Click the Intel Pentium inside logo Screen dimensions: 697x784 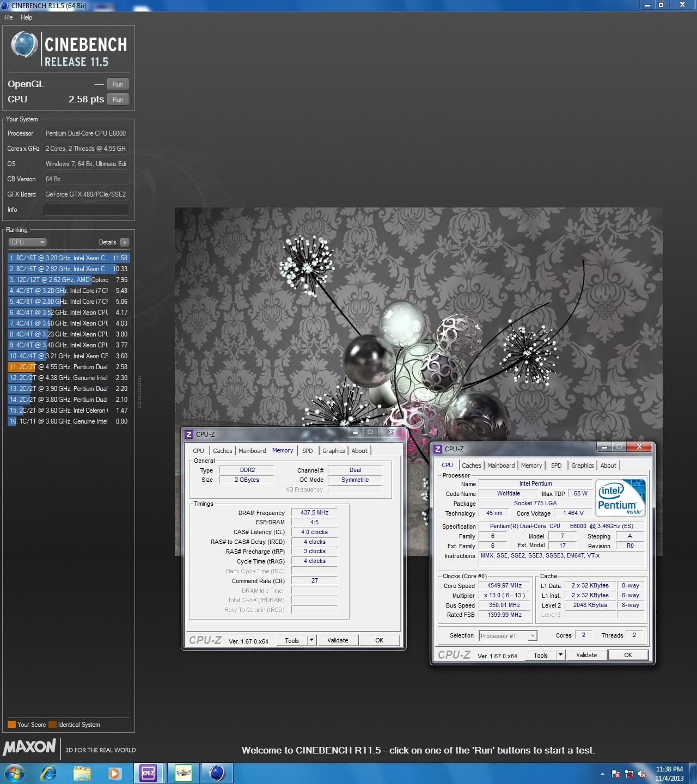click(620, 497)
